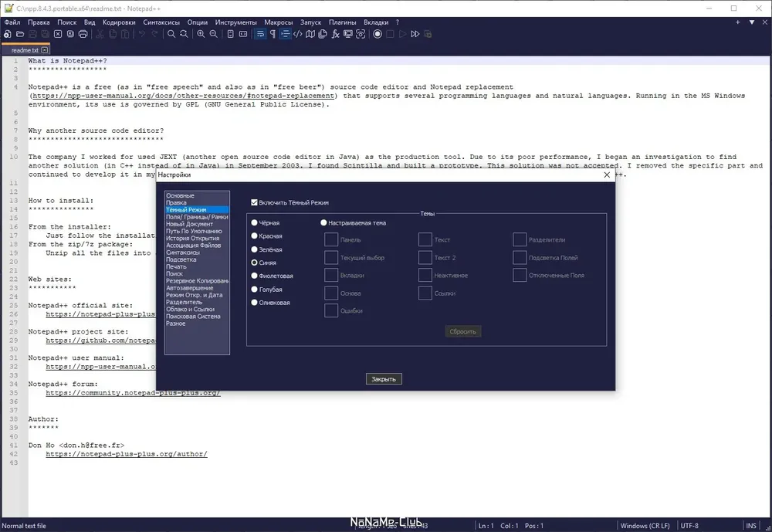Click UTF-8 encoding in status bar

tap(689, 526)
